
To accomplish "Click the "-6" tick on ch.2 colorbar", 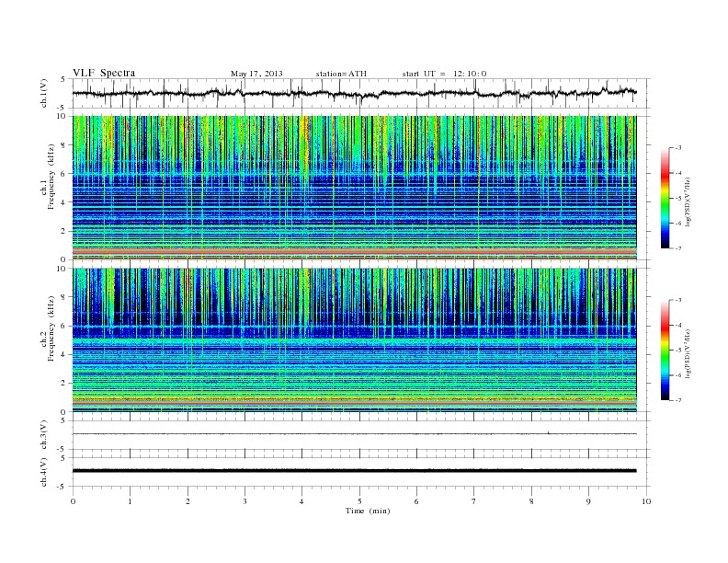I will coord(678,375).
